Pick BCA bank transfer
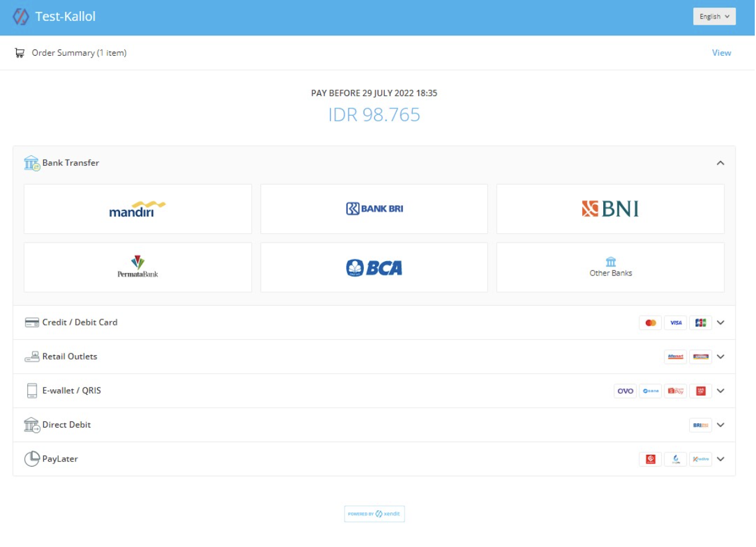Image resolution: width=756 pixels, height=547 pixels. click(x=374, y=267)
